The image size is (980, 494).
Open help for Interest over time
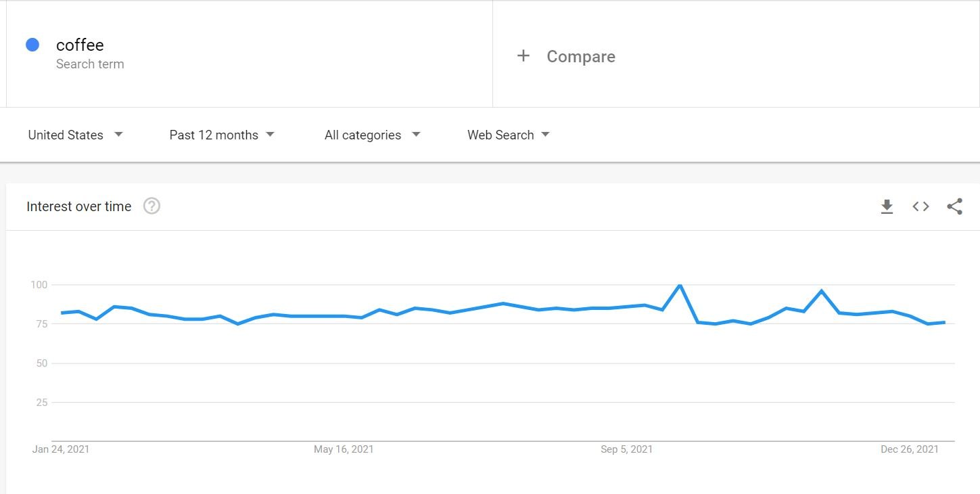152,206
